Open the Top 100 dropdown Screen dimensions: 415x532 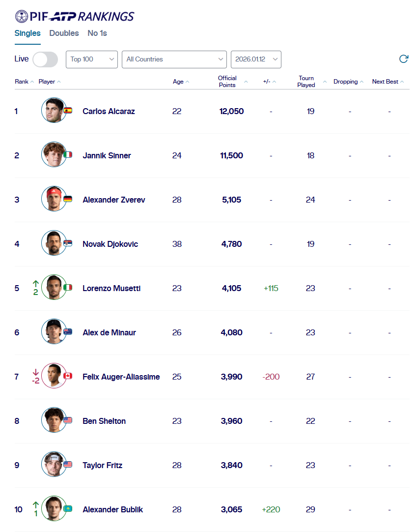[x=92, y=59]
